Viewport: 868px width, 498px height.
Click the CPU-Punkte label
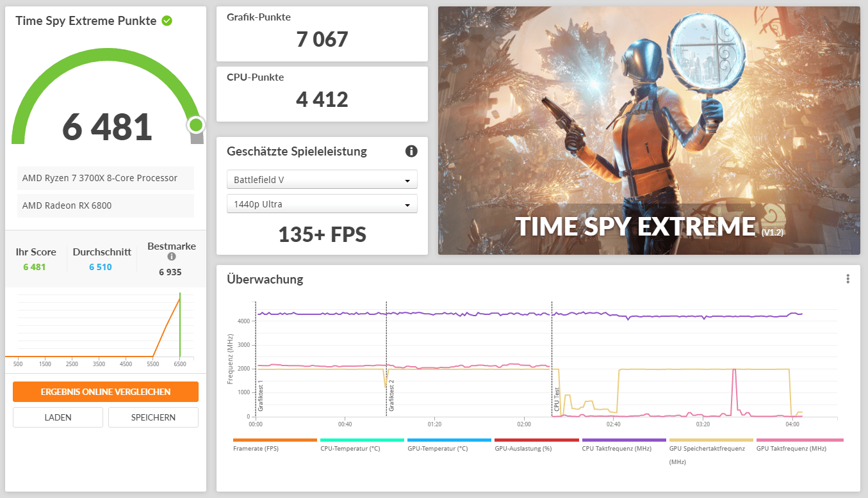256,77
